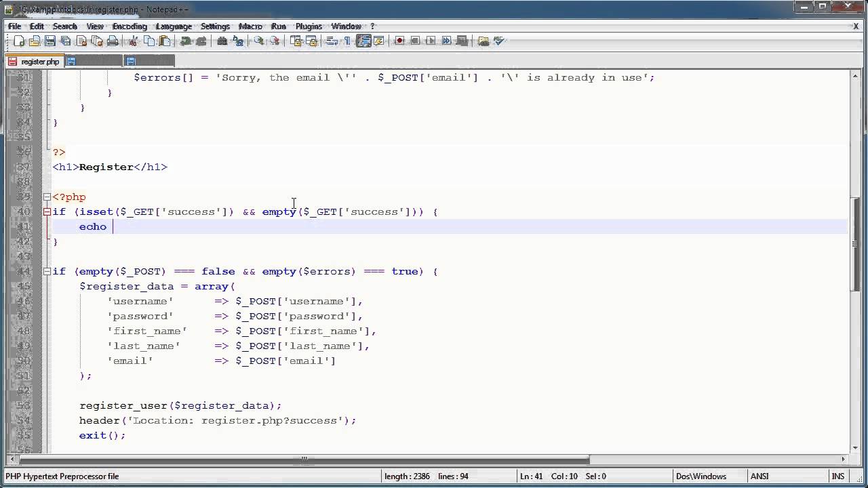
Task: Collapse the empty($_POST) if block
Action: 47,272
